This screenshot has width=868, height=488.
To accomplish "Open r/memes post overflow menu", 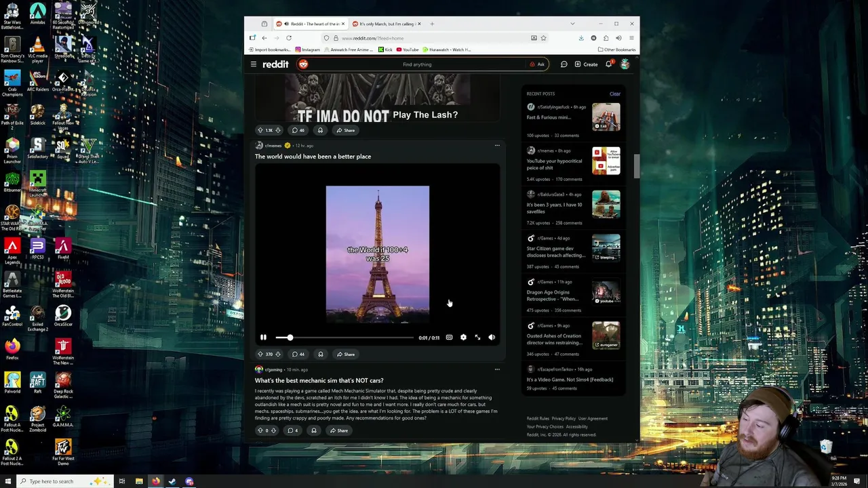I will pyautogui.click(x=497, y=145).
